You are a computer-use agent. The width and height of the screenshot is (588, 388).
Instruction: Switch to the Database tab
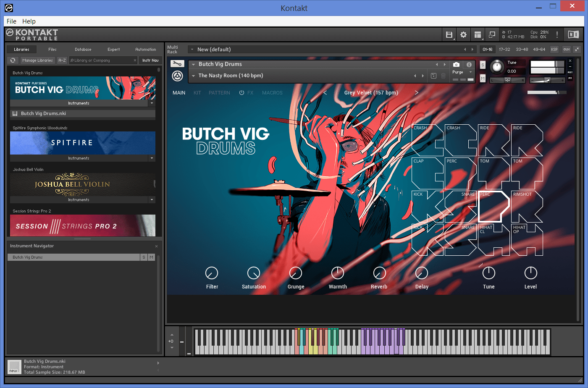click(x=83, y=50)
